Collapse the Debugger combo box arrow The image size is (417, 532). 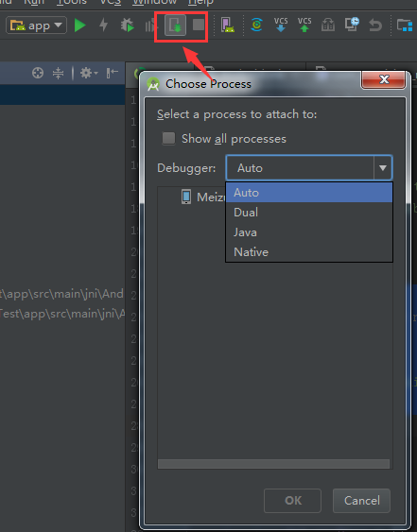383,168
